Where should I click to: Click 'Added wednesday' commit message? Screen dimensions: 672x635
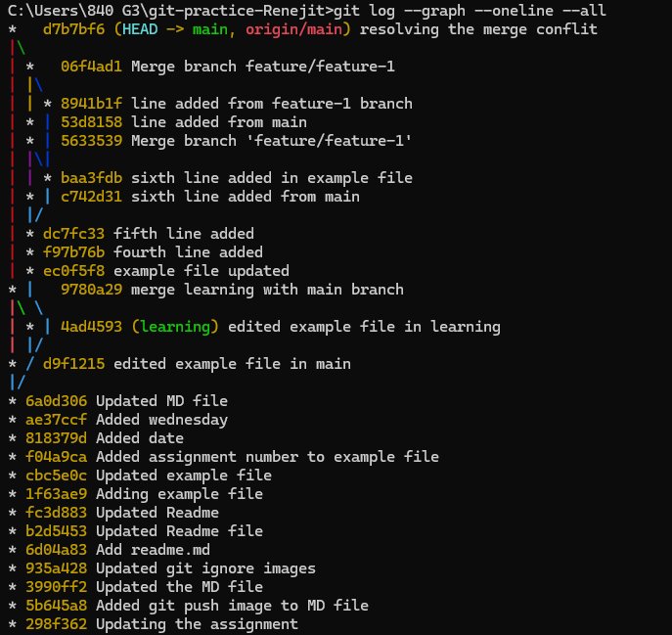tap(161, 420)
